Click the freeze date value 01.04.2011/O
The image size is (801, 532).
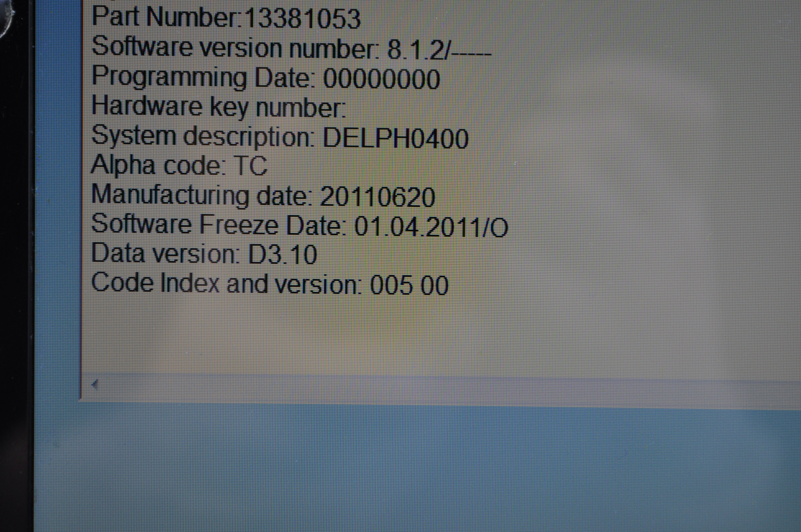pyautogui.click(x=431, y=227)
